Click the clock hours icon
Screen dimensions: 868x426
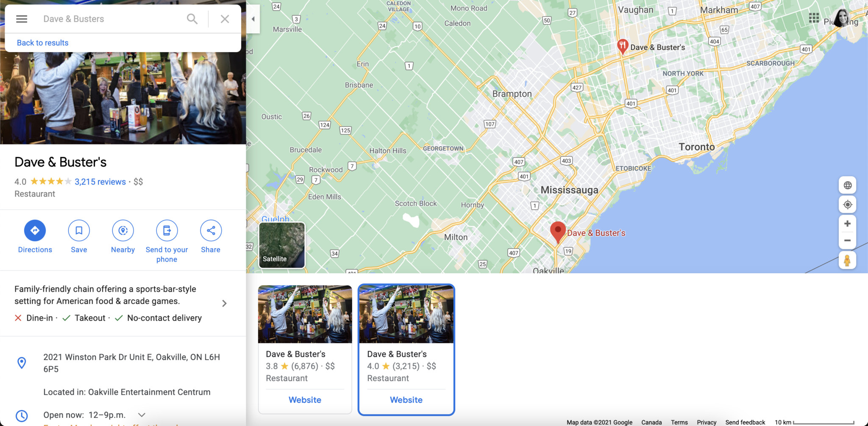[22, 415]
